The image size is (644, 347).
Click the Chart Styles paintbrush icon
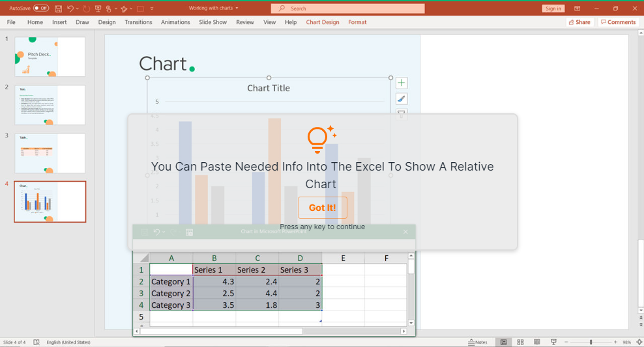402,99
